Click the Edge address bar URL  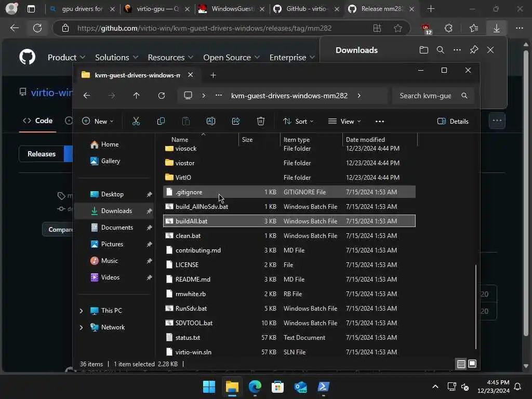point(204,28)
